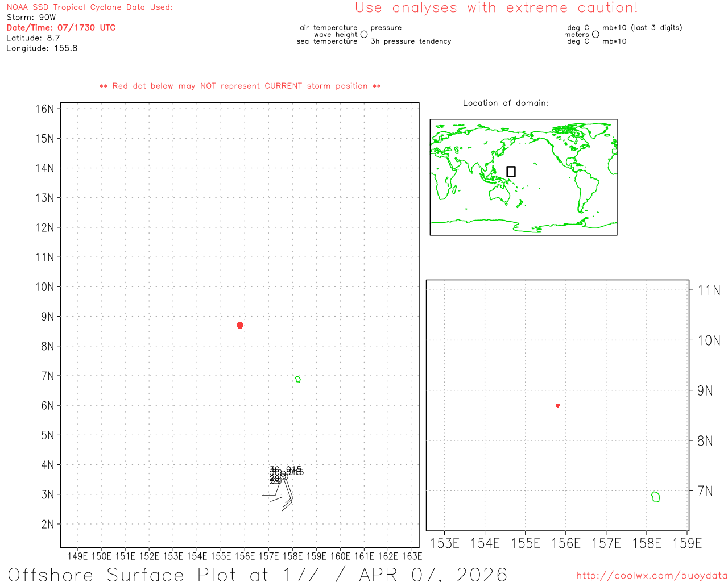Click the 'Latitude: 8.7' text
Image resolution: width=728 pixels, height=582 pixels.
33,38
